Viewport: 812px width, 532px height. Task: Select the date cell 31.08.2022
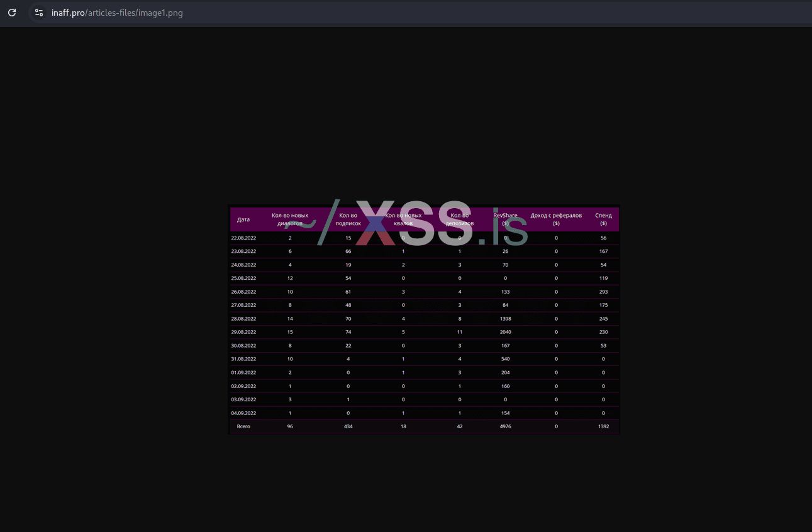243,360
